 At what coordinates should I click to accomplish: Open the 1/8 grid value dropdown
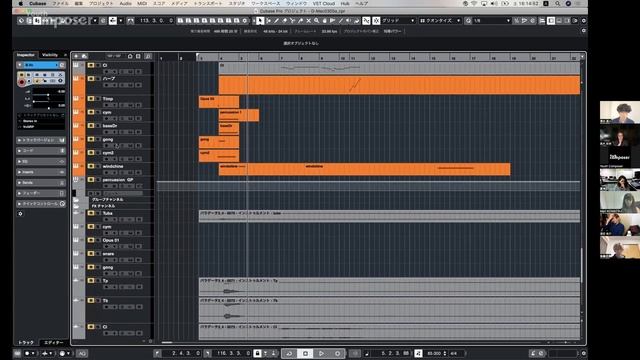(x=491, y=20)
